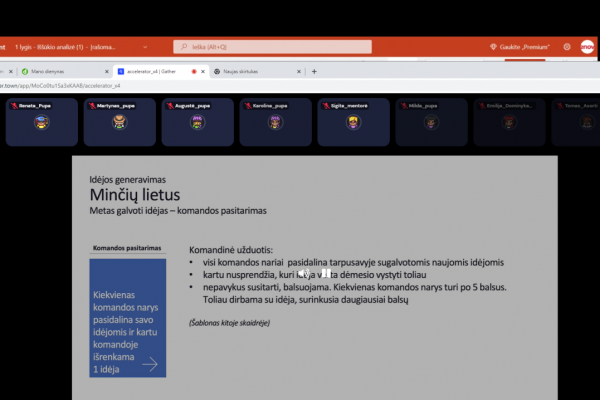600x400 pixels.
Task: Click the Mano dienynas tab favicon
Action: [x=25, y=72]
